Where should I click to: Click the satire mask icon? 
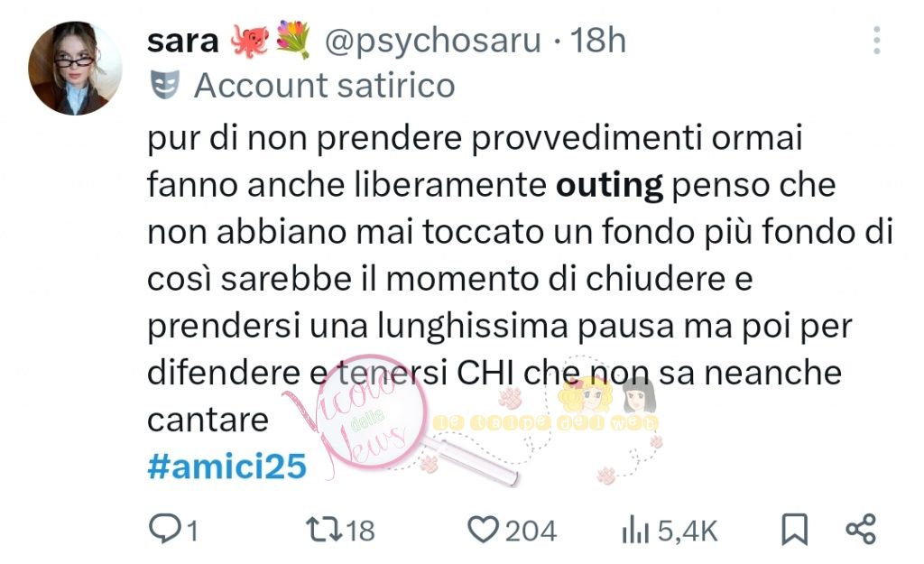[x=165, y=85]
